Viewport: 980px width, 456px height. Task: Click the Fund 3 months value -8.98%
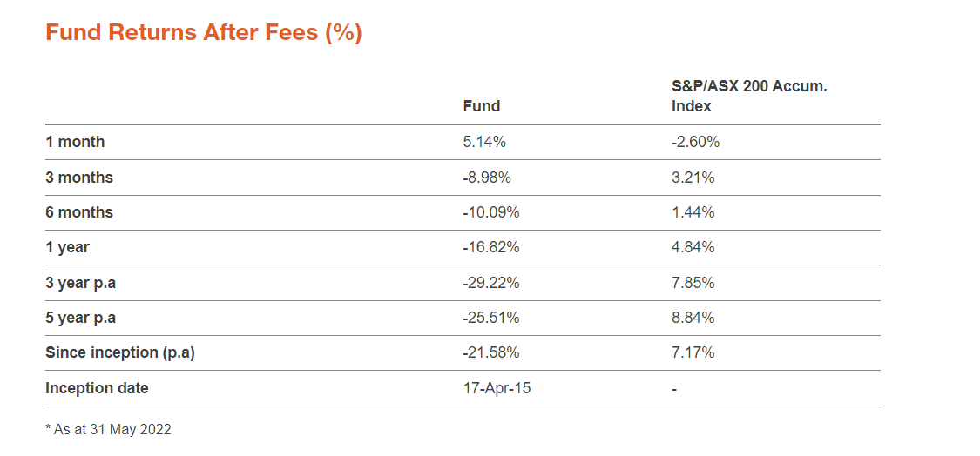click(488, 178)
